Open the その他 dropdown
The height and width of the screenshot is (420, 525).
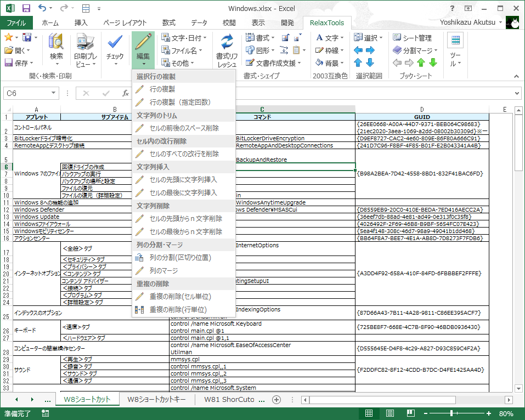(177, 63)
